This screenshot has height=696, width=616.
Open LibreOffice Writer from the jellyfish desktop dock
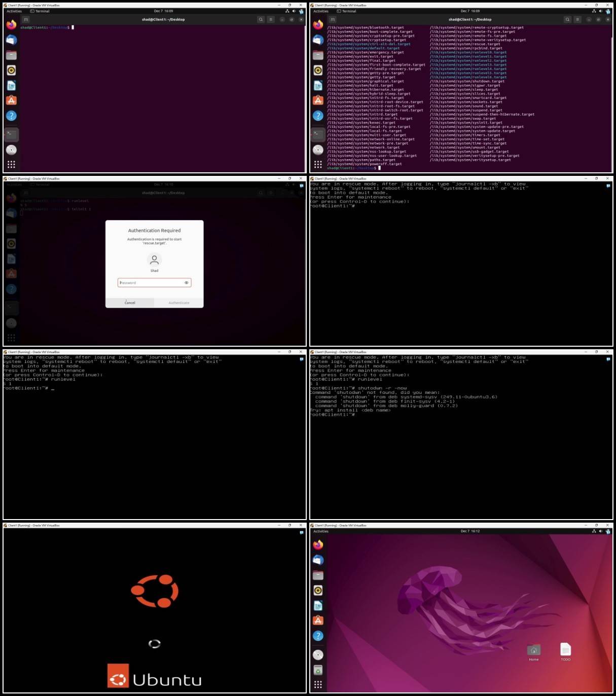tap(318, 606)
